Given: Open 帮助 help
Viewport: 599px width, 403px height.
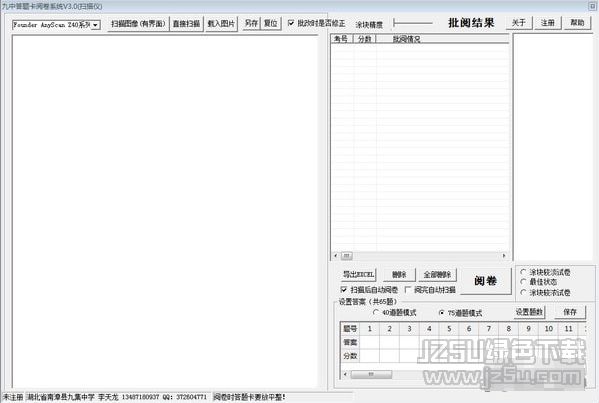Looking at the screenshot, I should pyautogui.click(x=577, y=23).
